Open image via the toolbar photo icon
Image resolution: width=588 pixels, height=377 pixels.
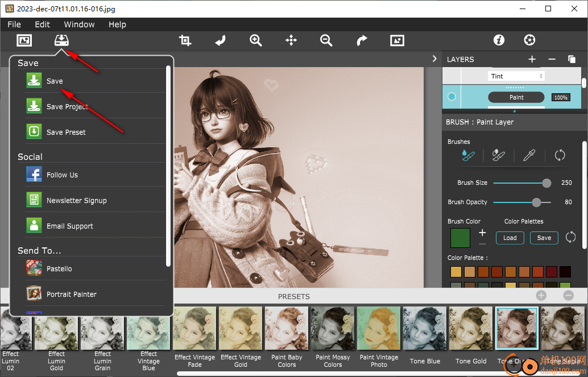tap(24, 40)
